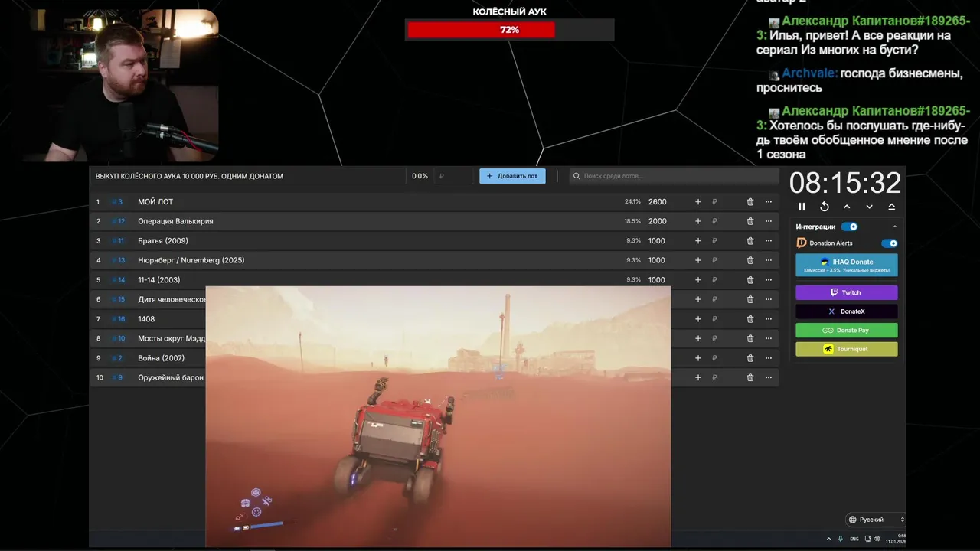Open more options for Нюрнберг / Nuremberg

(769, 260)
